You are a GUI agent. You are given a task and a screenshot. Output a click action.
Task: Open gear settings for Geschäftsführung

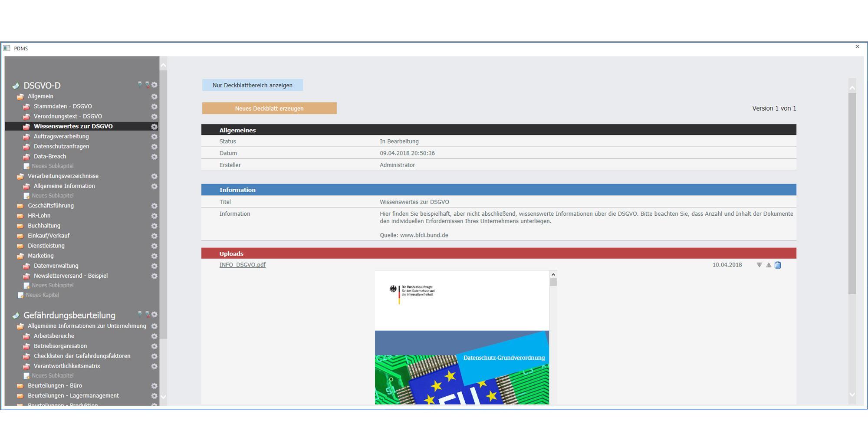[x=154, y=206]
